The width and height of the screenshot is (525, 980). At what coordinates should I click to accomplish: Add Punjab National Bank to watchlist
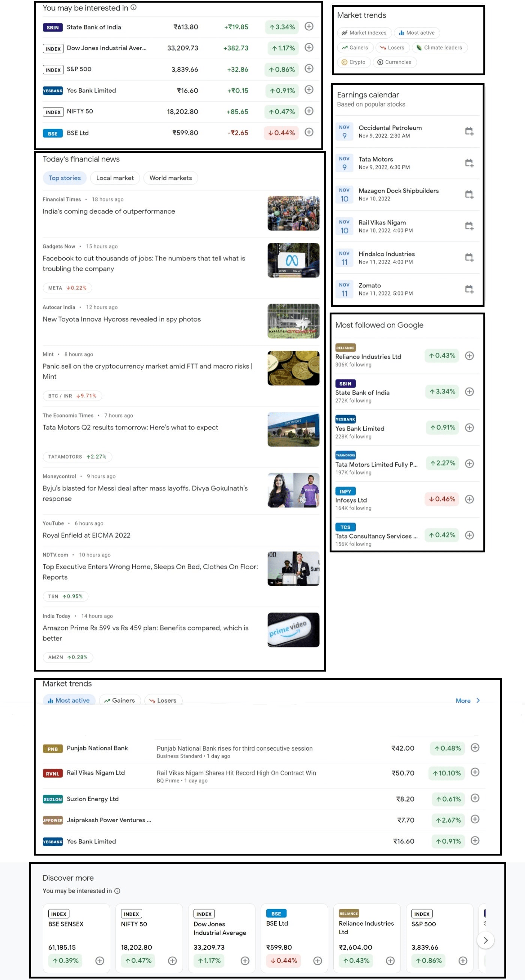click(x=475, y=748)
